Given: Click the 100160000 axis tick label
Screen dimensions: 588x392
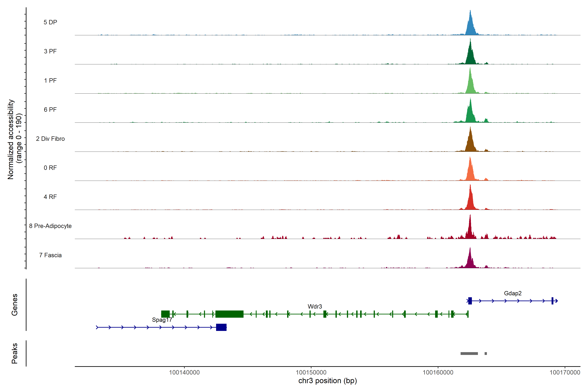Looking at the screenshot, I should coord(438,373).
